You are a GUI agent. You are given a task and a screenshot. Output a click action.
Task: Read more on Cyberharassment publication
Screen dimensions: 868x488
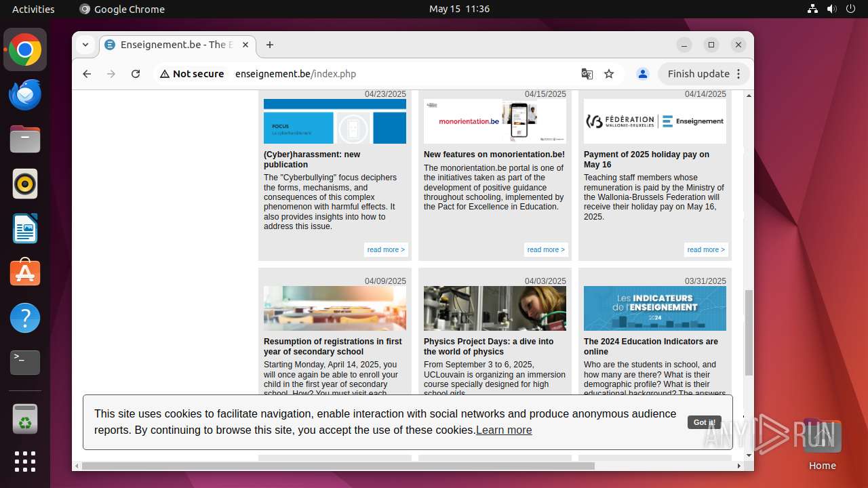(x=386, y=249)
